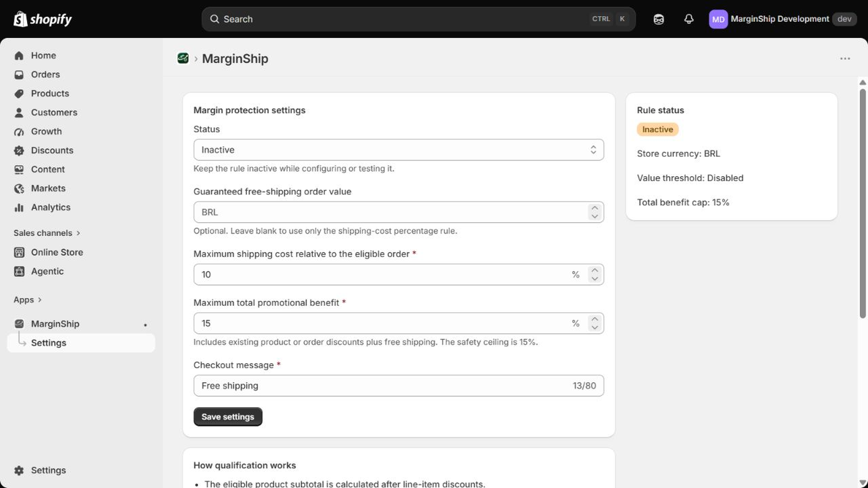Open Discounts in the sidebar
Screen dimensions: 868x488
pyautogui.click(x=81, y=150)
